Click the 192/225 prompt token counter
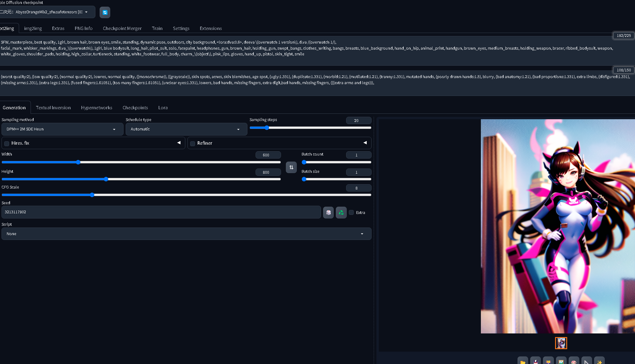Viewport: 635px width, 364px height. 624,35
